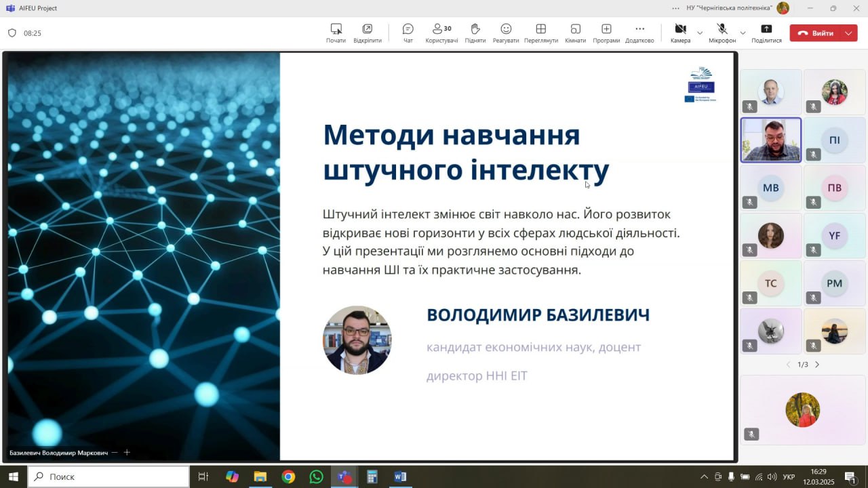Image resolution: width=868 pixels, height=488 pixels.
Task: Toggle the Камера camera on
Action: [680, 33]
